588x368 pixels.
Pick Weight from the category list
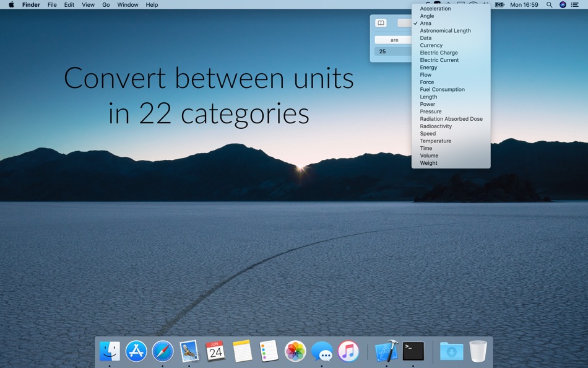click(x=428, y=163)
